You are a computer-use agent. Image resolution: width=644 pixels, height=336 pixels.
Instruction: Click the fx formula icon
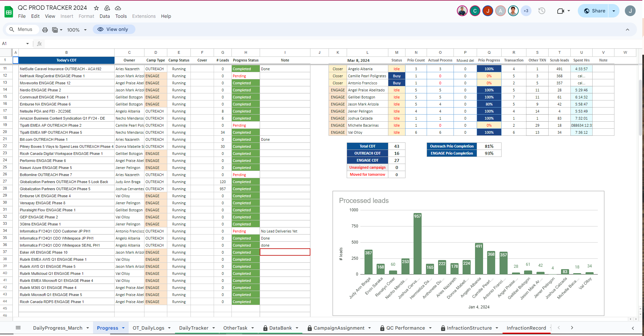[39, 44]
